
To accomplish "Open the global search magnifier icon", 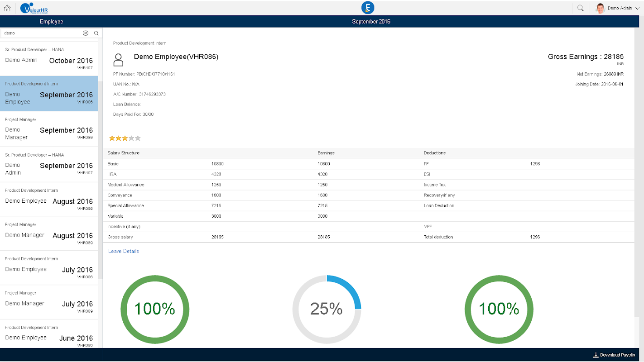I will point(580,8).
